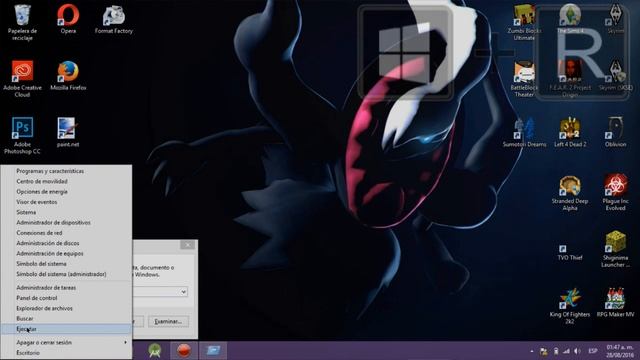Open Zumbi Blocks Ultimate shortcut
The height and width of the screenshot is (360, 640).
coord(524,22)
